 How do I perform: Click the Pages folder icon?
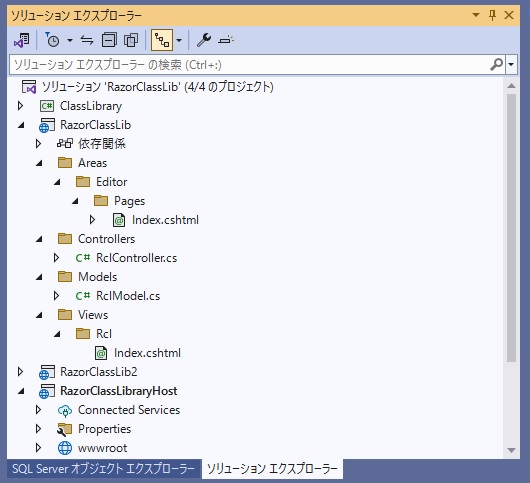[x=101, y=200]
